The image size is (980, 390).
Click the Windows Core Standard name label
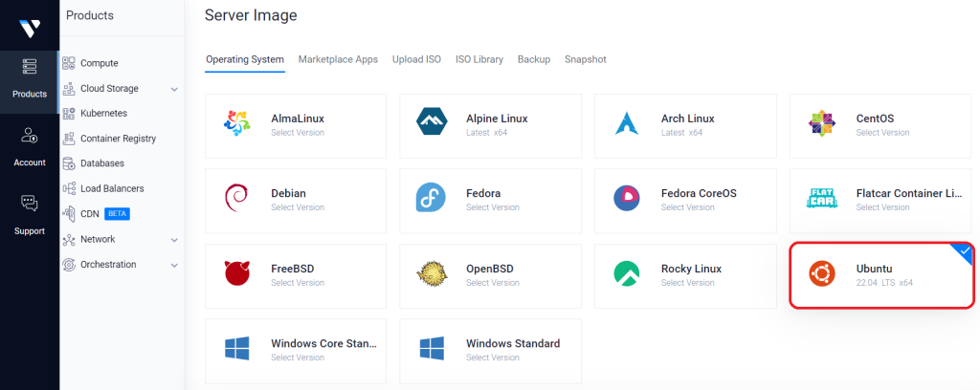[x=323, y=344]
